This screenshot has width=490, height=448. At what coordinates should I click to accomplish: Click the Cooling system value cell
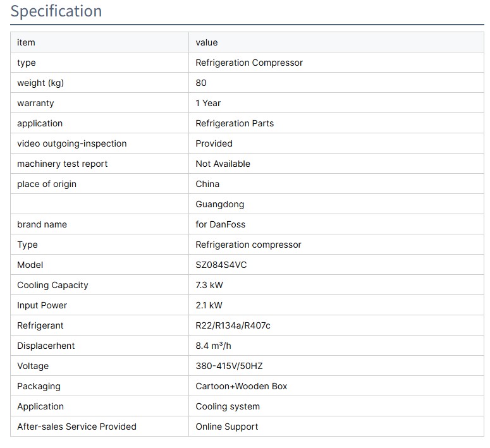[228, 406]
